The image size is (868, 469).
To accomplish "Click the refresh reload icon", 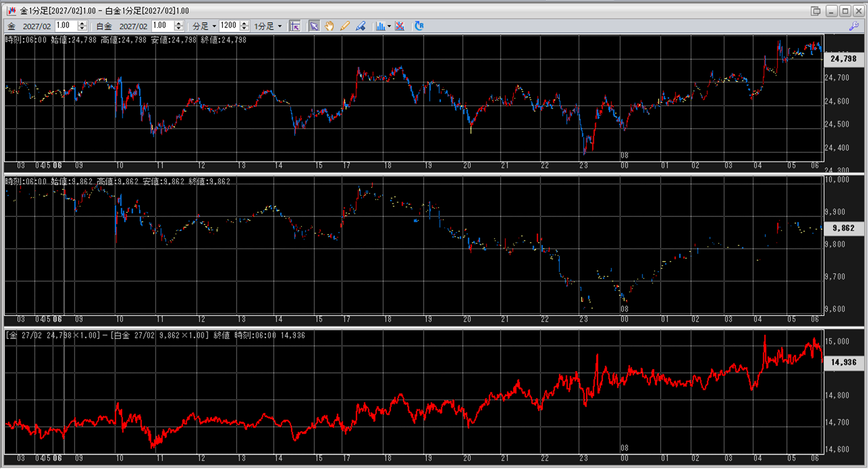I will click(x=419, y=26).
